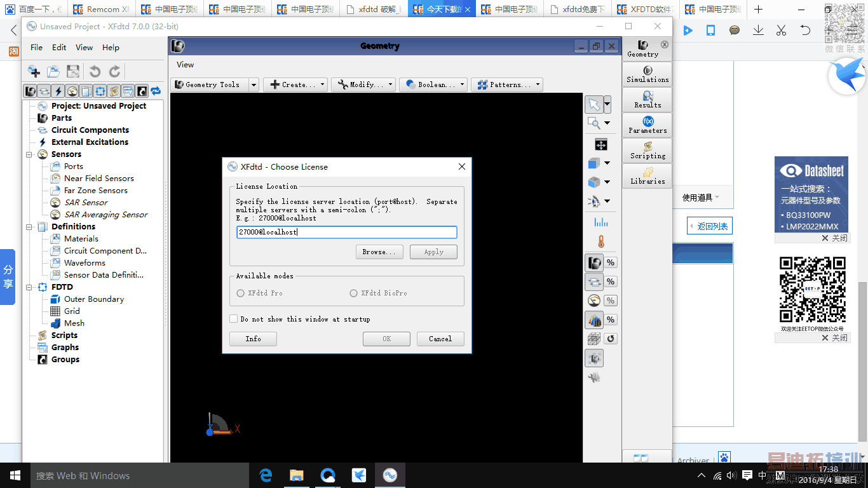Click the OK button in license dialog
The height and width of the screenshot is (488, 868).
(x=386, y=339)
